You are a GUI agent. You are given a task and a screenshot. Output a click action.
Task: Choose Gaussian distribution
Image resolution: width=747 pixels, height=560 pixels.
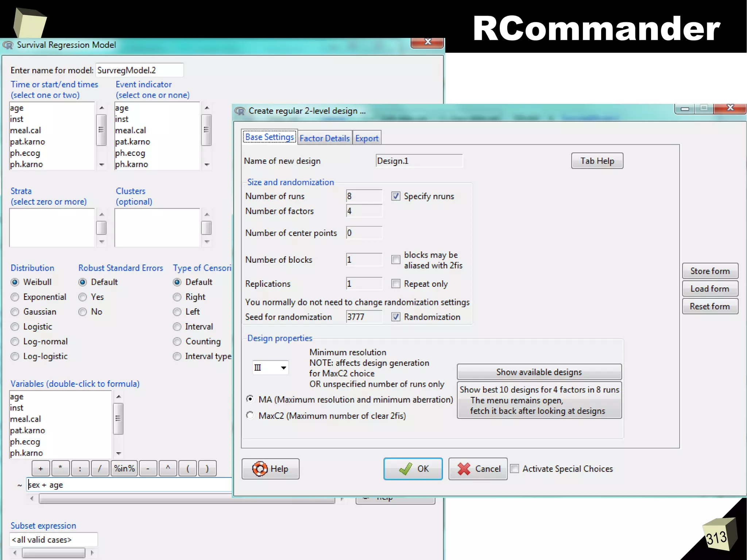(x=15, y=312)
